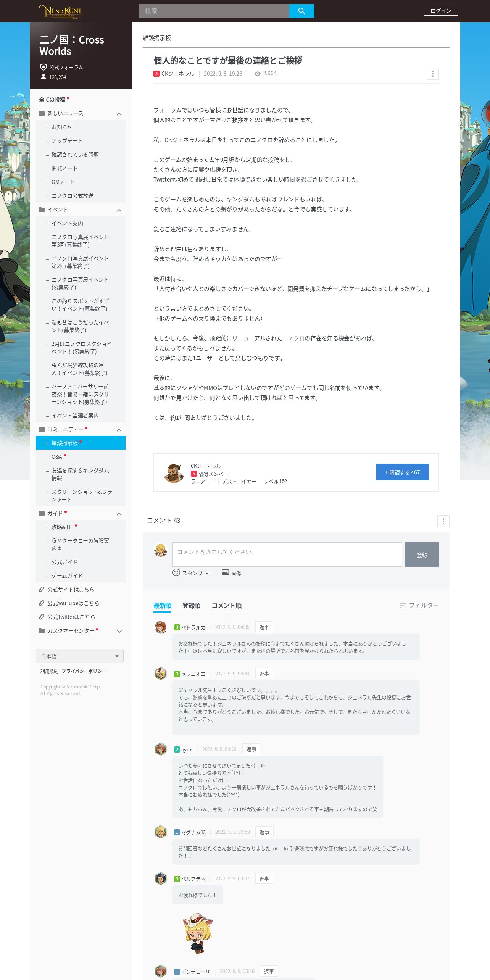Click the ログイン button
This screenshot has width=490, height=980.
441,10
